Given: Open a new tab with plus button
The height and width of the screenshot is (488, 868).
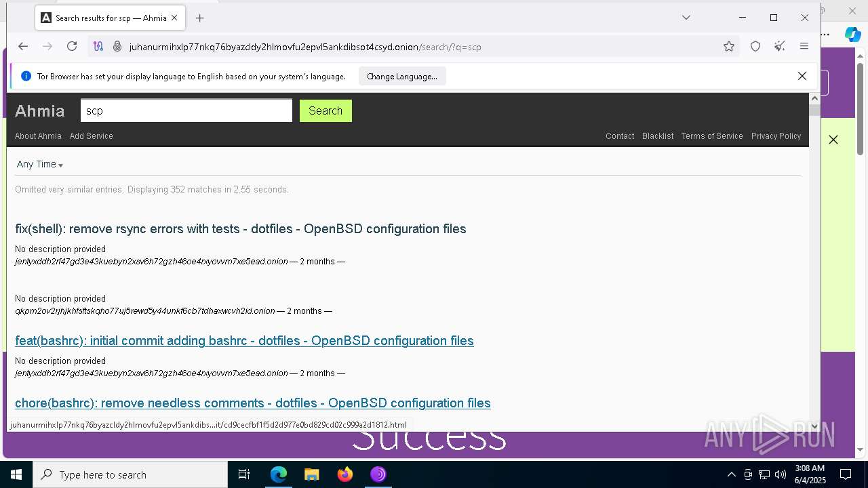Looking at the screenshot, I should pos(199,18).
